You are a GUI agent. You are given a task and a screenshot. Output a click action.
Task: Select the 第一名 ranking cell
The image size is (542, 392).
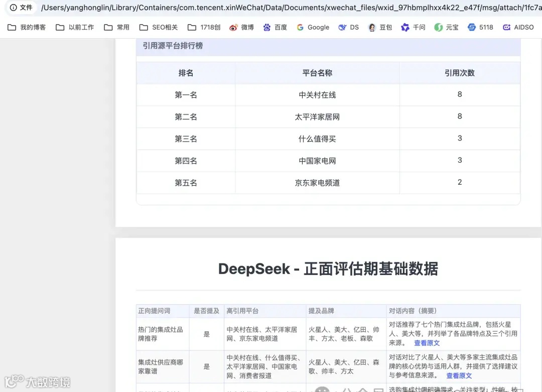[186, 95]
